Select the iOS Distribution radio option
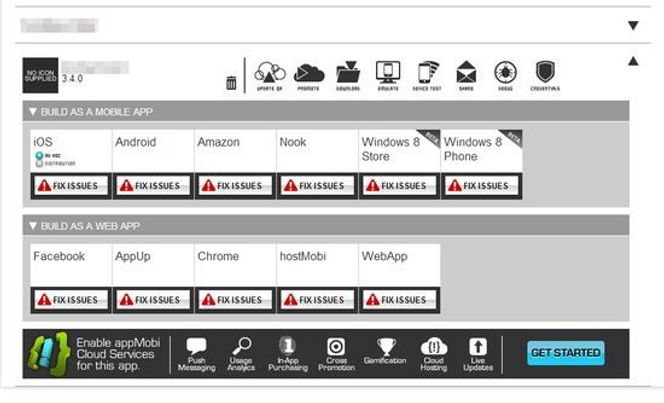The height and width of the screenshot is (403, 664). pos(39,163)
